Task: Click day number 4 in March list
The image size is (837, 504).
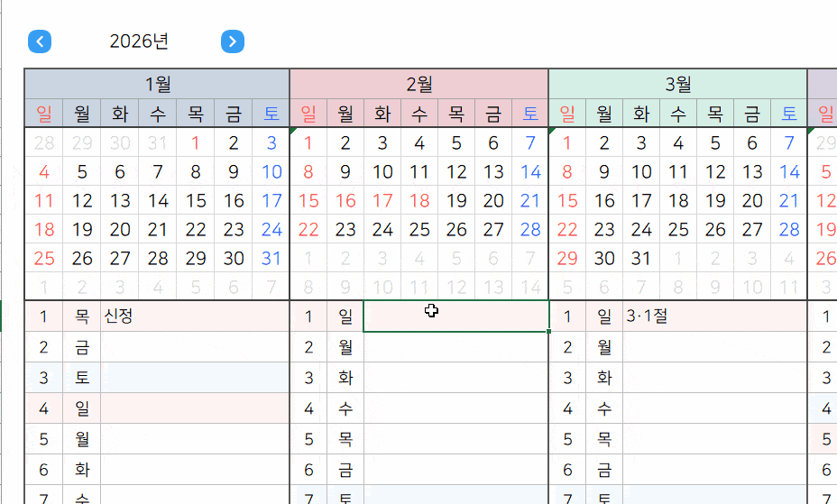Action: (567, 408)
